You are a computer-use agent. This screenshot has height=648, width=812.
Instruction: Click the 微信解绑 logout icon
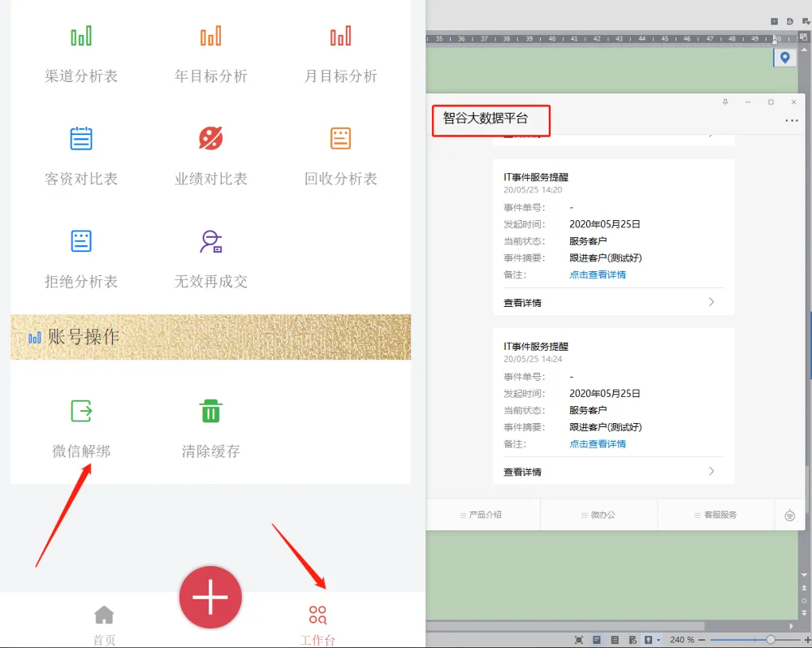click(x=81, y=411)
